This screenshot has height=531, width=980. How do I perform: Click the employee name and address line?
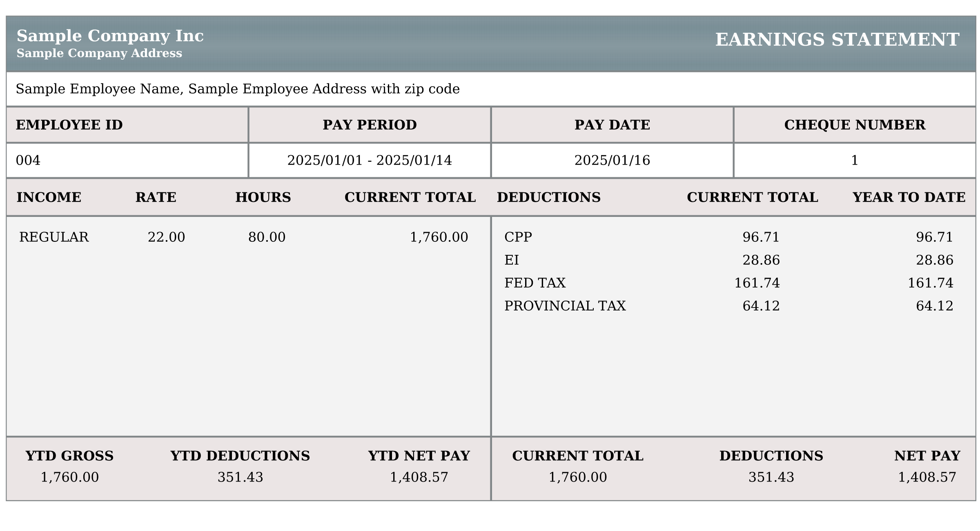238,89
